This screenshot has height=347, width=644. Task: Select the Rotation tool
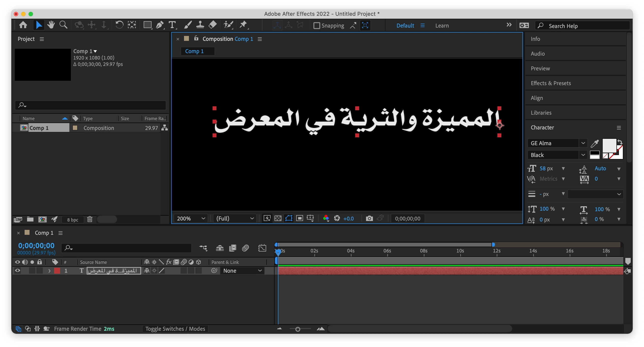click(119, 25)
